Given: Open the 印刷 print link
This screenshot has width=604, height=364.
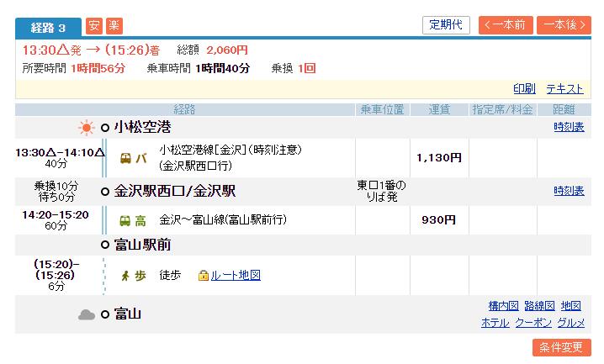Looking at the screenshot, I should [524, 88].
